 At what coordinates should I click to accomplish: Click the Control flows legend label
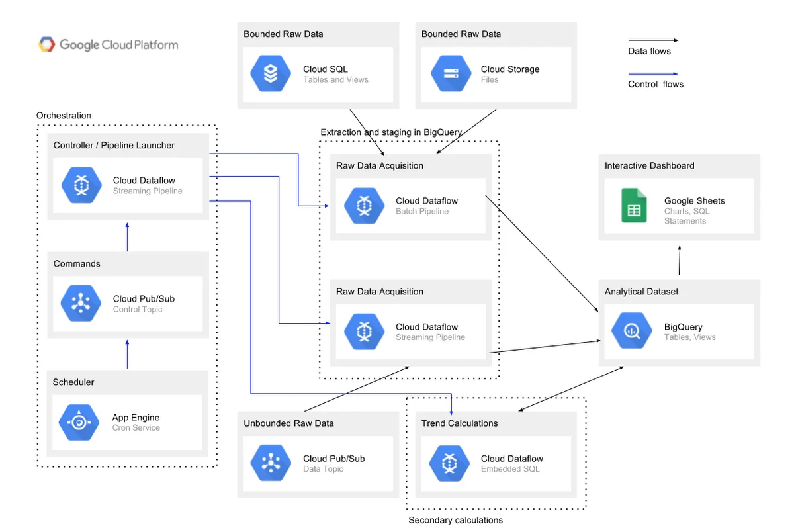pyautogui.click(x=655, y=84)
